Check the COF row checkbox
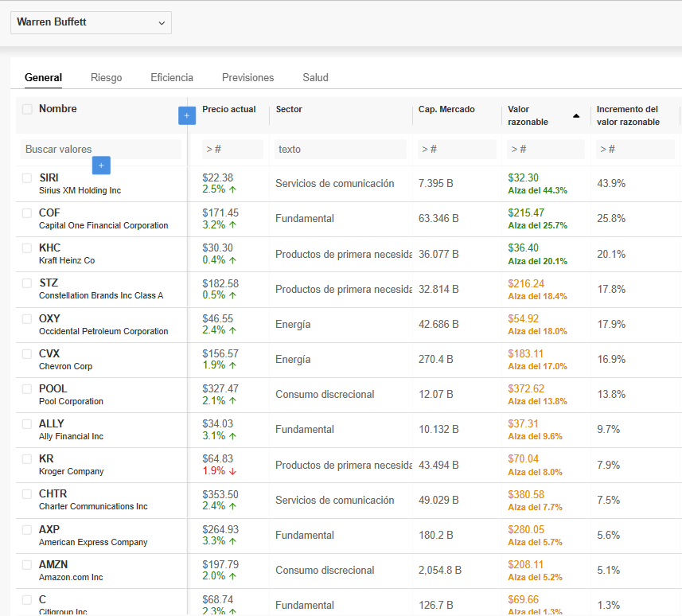The height and width of the screenshot is (616, 682). tap(27, 212)
